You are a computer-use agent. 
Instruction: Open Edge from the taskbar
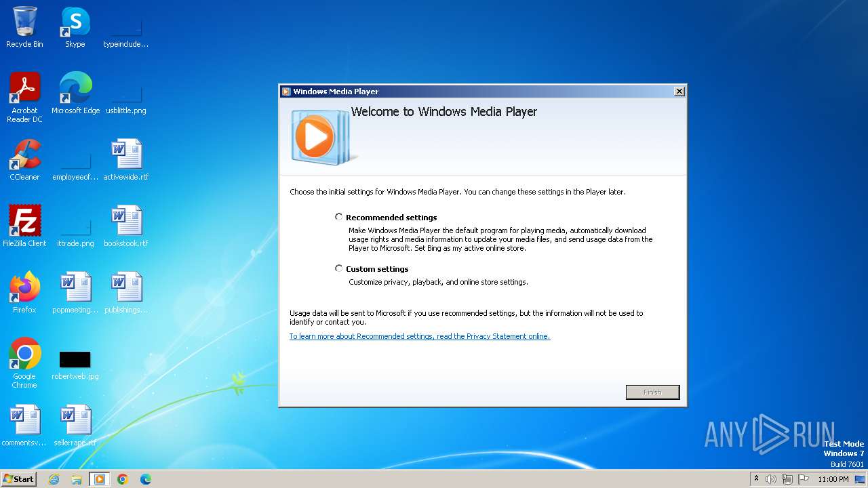point(146,479)
